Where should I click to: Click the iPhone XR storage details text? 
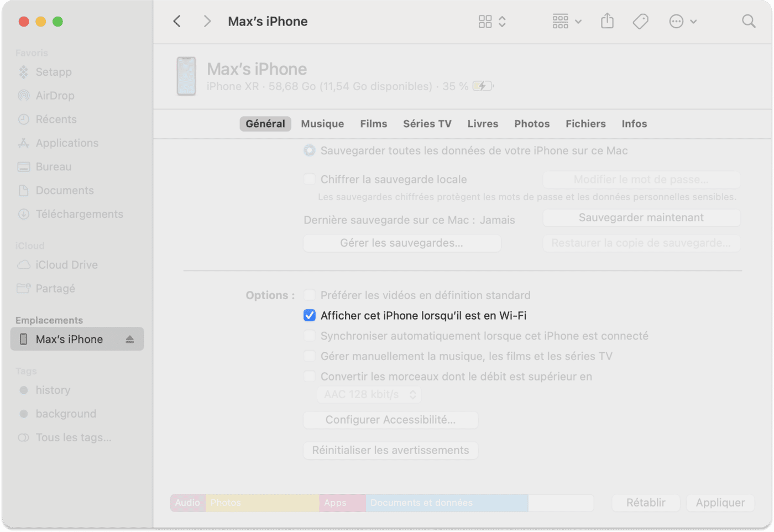[x=337, y=87]
